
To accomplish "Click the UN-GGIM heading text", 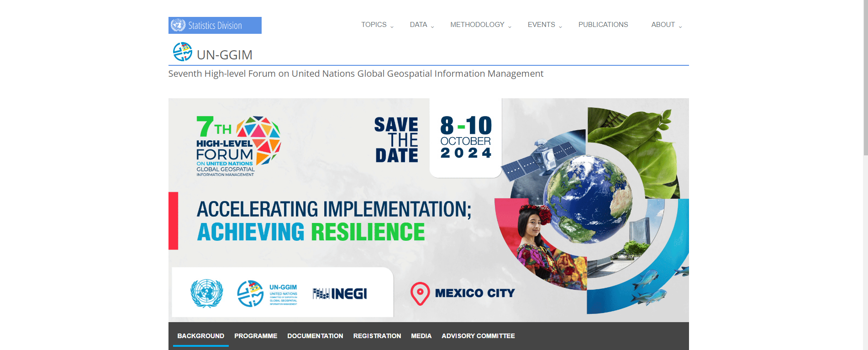I will [x=225, y=55].
